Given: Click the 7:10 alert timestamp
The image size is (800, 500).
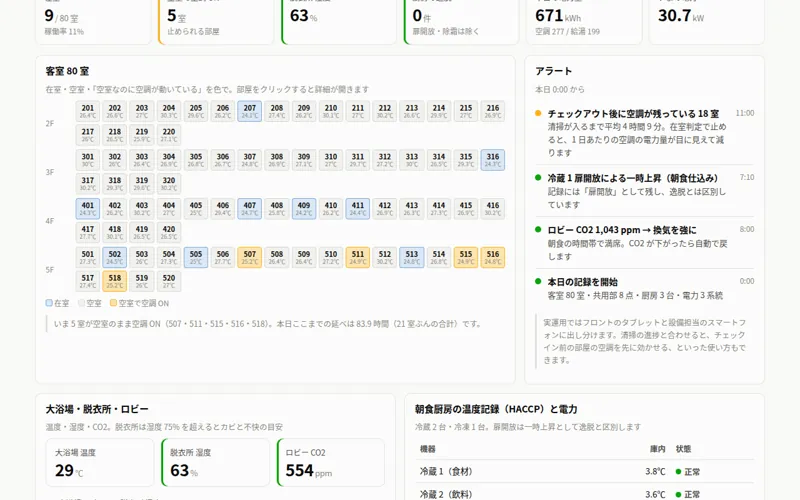Looking at the screenshot, I should [747, 178].
